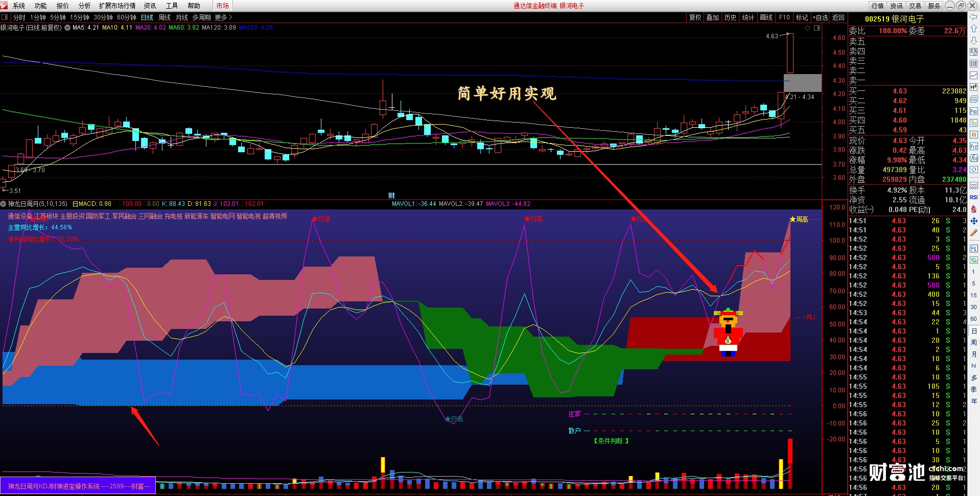Click the blue four-way move arrows icon
This screenshot has width=980, height=496.
click(x=973, y=221)
